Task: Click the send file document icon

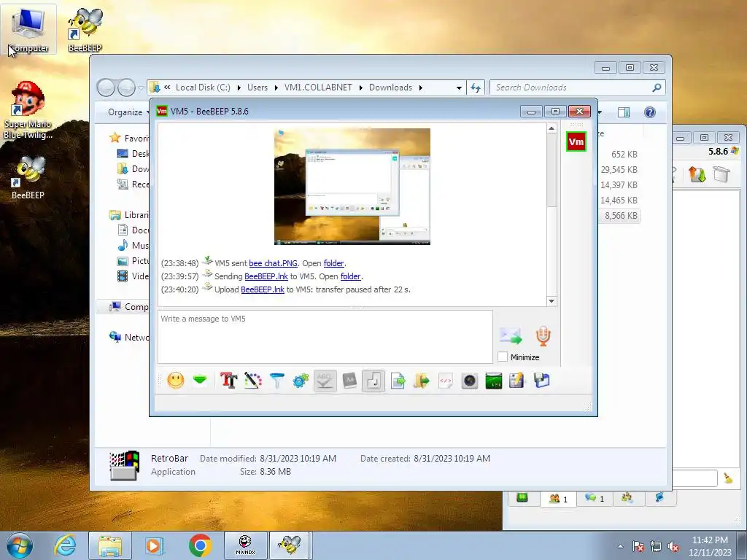Action: click(398, 381)
